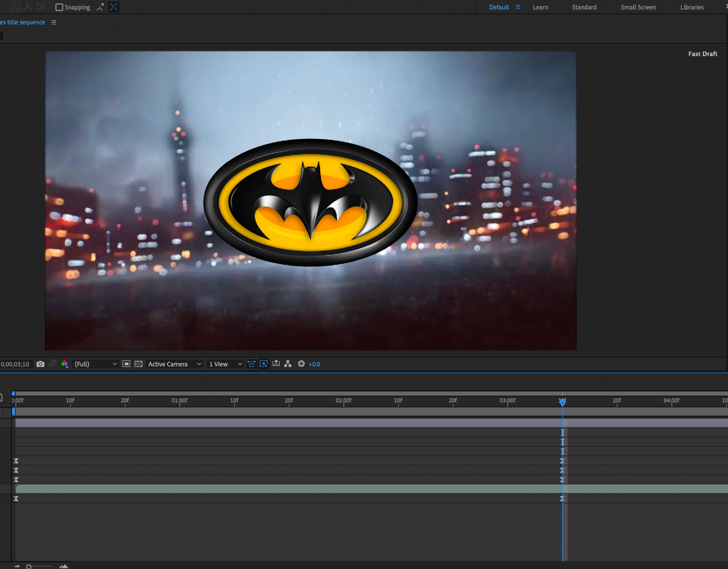Adjust the timeline zoom slider

(x=29, y=567)
